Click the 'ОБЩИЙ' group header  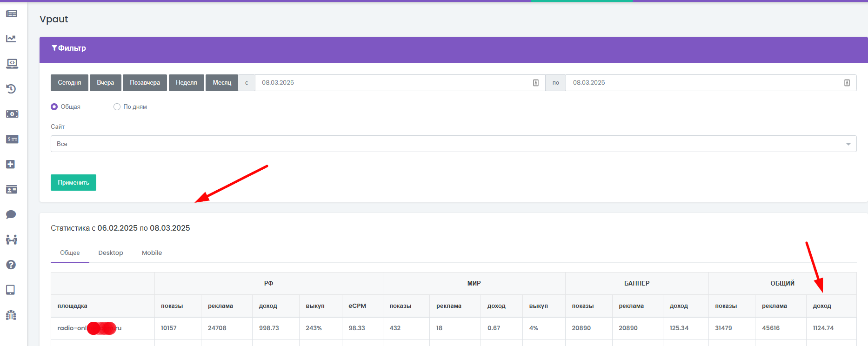click(x=782, y=283)
